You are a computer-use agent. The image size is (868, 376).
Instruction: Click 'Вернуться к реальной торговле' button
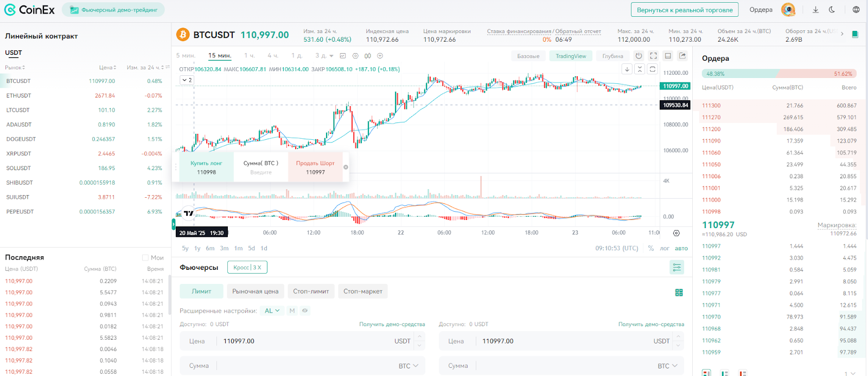click(685, 10)
